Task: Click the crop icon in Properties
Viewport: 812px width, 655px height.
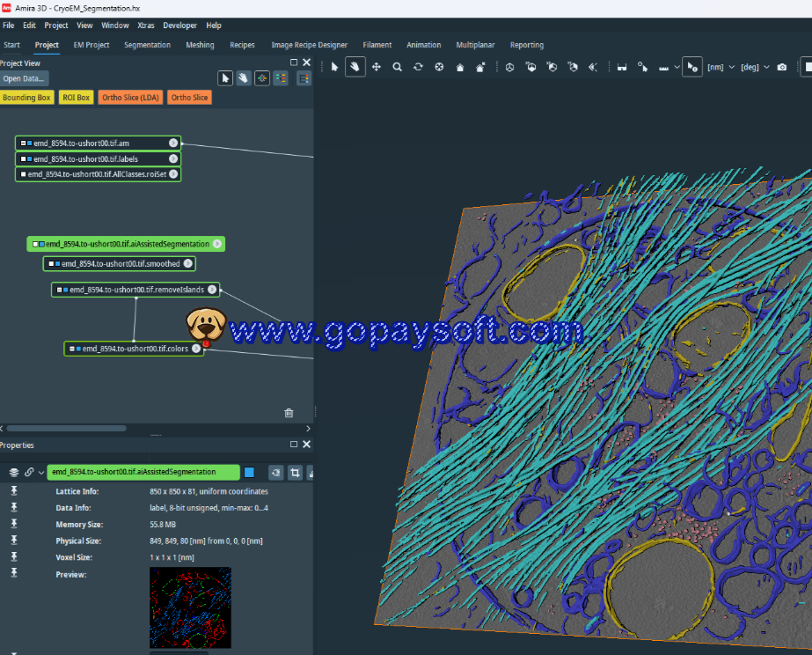Action: click(x=295, y=472)
